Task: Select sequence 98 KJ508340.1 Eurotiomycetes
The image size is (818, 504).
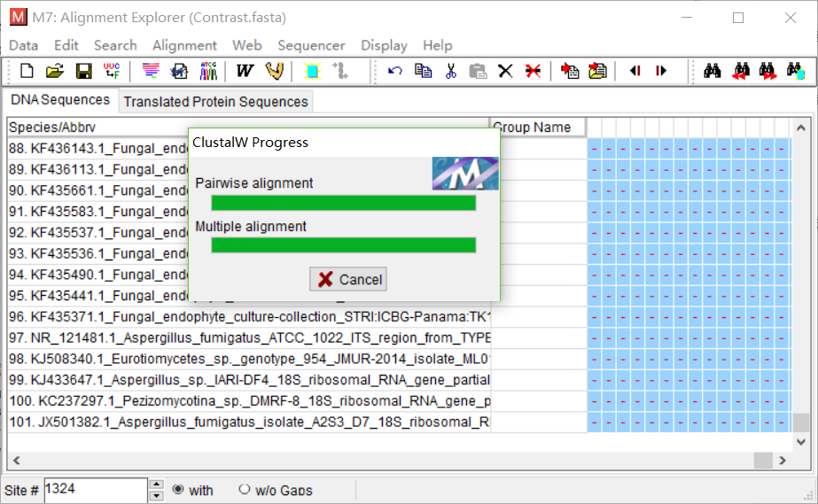Action: coord(249,359)
